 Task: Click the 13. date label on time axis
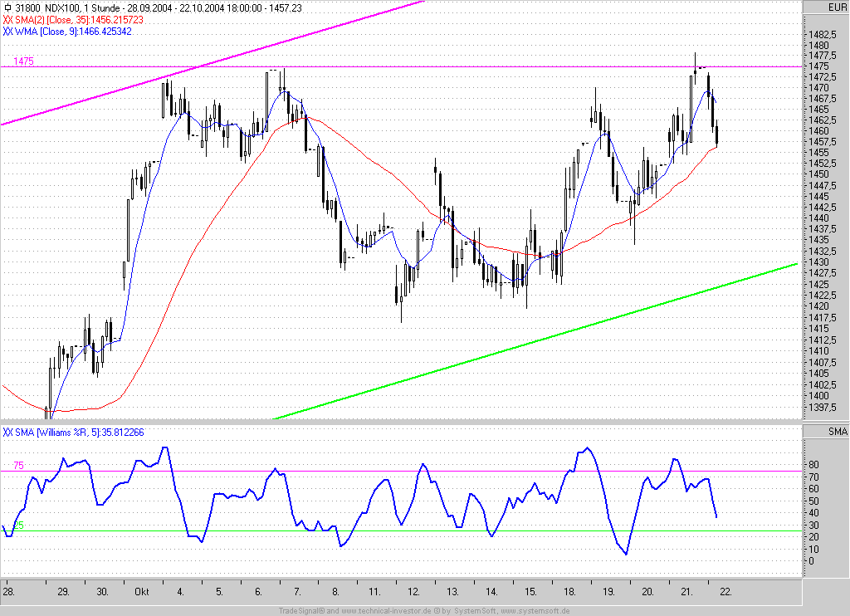452,592
